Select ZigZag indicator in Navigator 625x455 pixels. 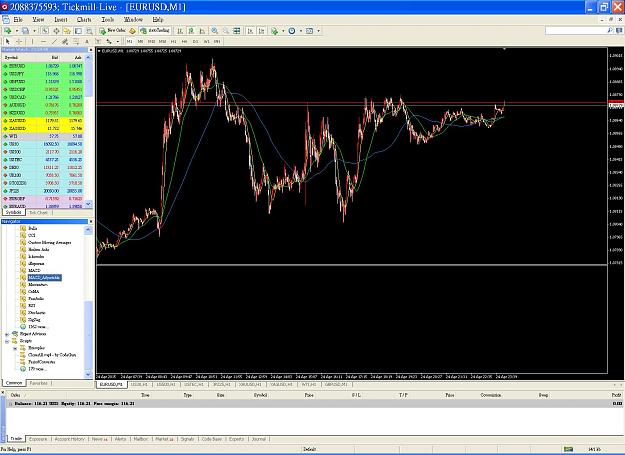34,320
